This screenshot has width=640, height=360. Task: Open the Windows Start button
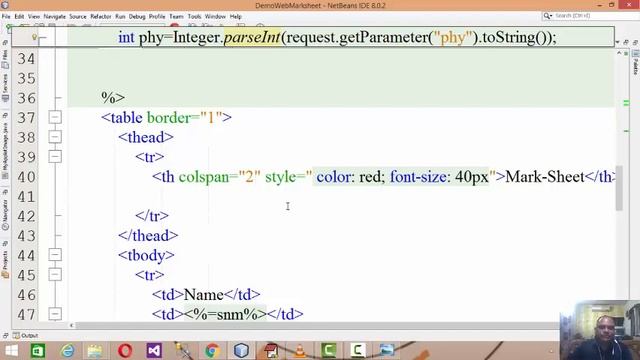(x=11, y=351)
